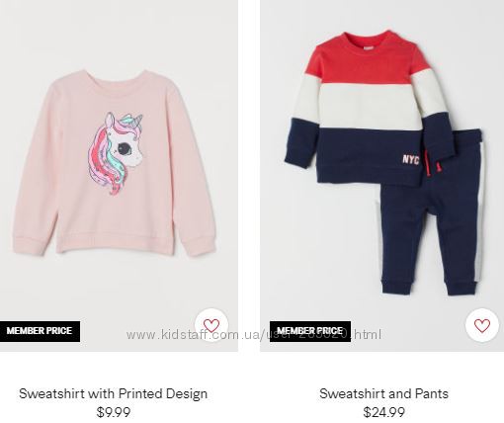Click the NYC logo on colorblock sweatshirt

(x=411, y=160)
